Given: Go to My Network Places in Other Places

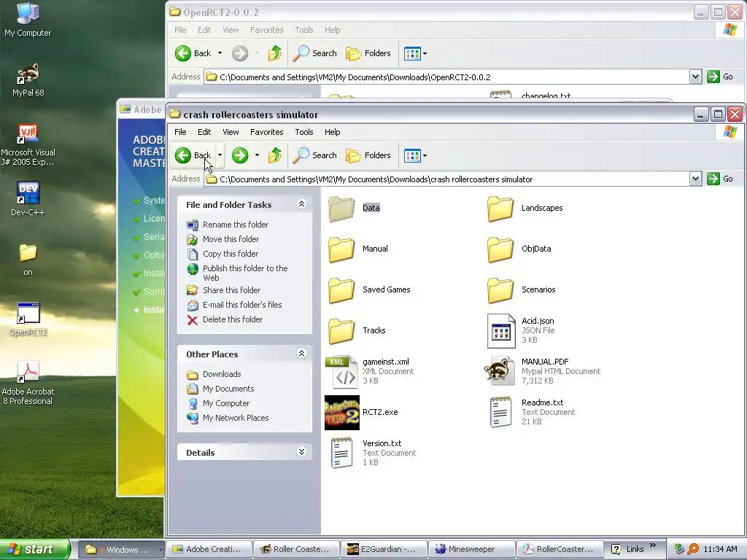Looking at the screenshot, I should (x=228, y=418).
